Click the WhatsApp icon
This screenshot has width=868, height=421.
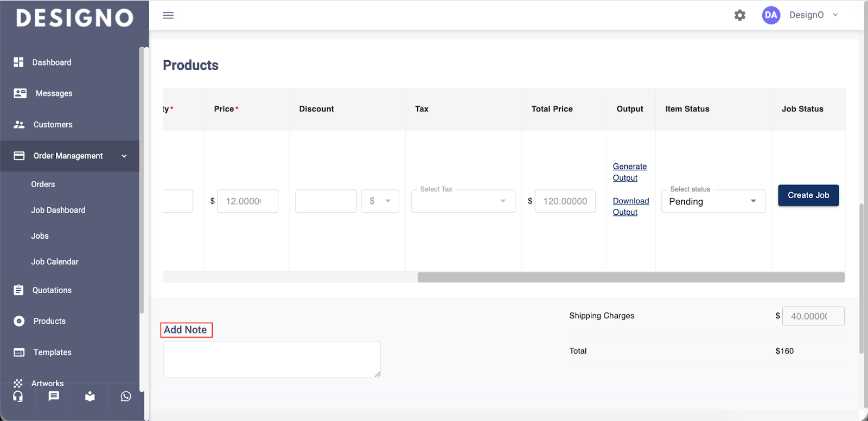tap(126, 397)
